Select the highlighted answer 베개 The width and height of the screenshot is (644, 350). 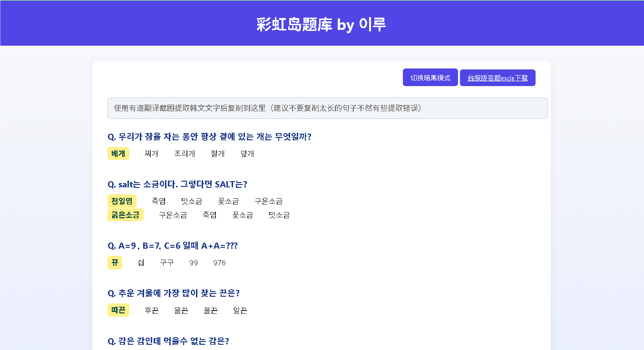coord(118,153)
